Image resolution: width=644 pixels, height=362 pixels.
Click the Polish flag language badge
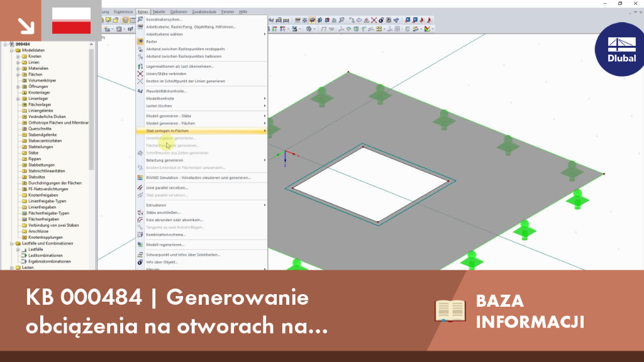tap(71, 21)
